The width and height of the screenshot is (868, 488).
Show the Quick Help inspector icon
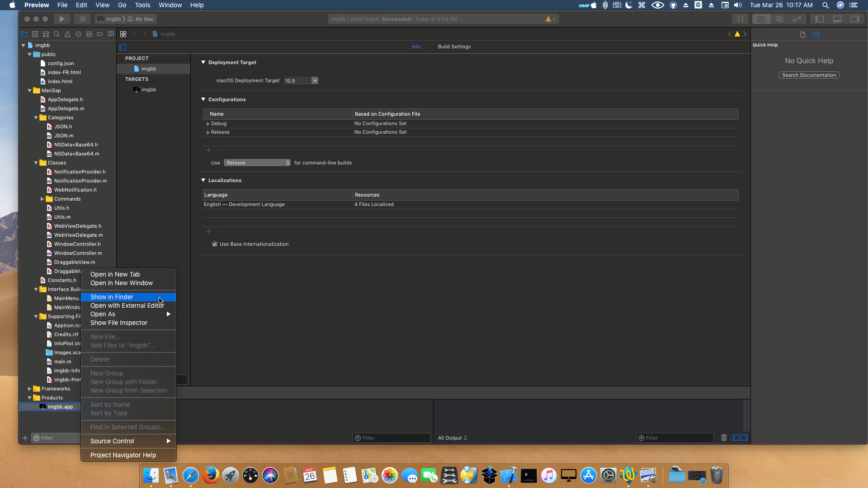click(x=816, y=34)
